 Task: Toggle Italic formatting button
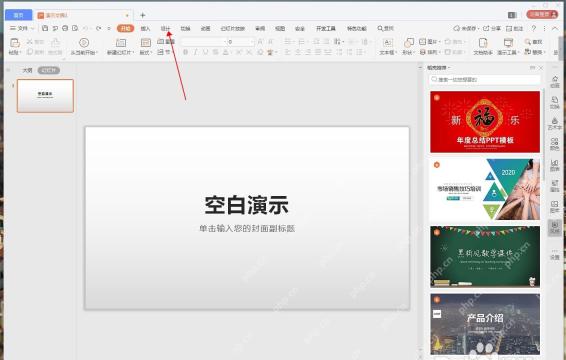[195, 52]
